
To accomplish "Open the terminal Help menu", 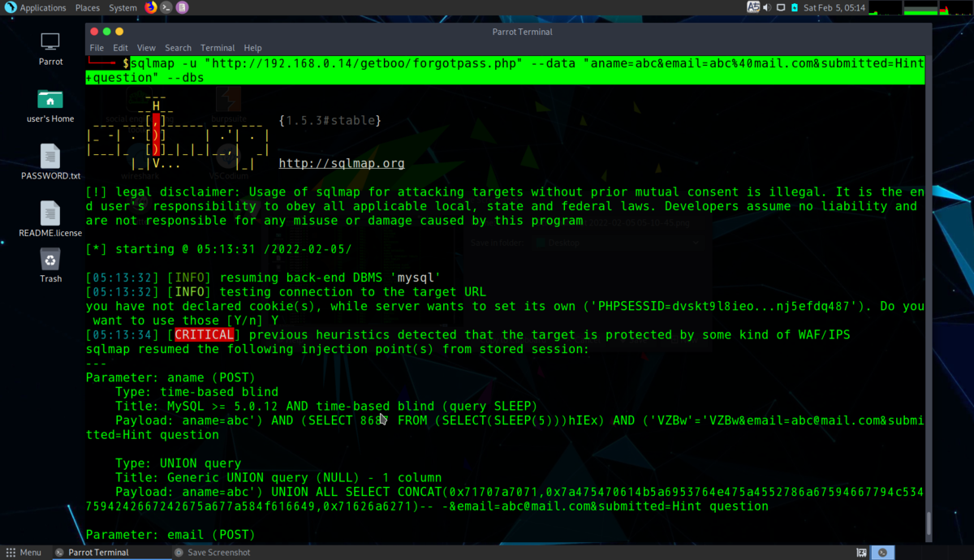I will tap(252, 48).
